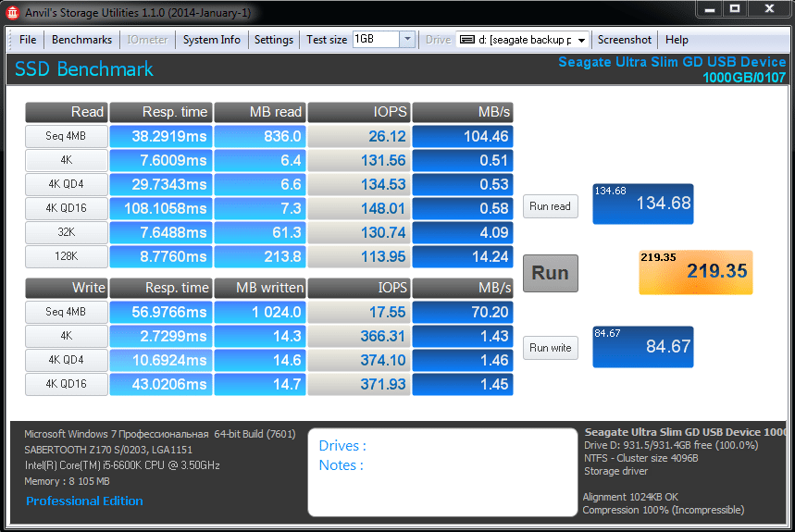Click the large Run button

(550, 273)
